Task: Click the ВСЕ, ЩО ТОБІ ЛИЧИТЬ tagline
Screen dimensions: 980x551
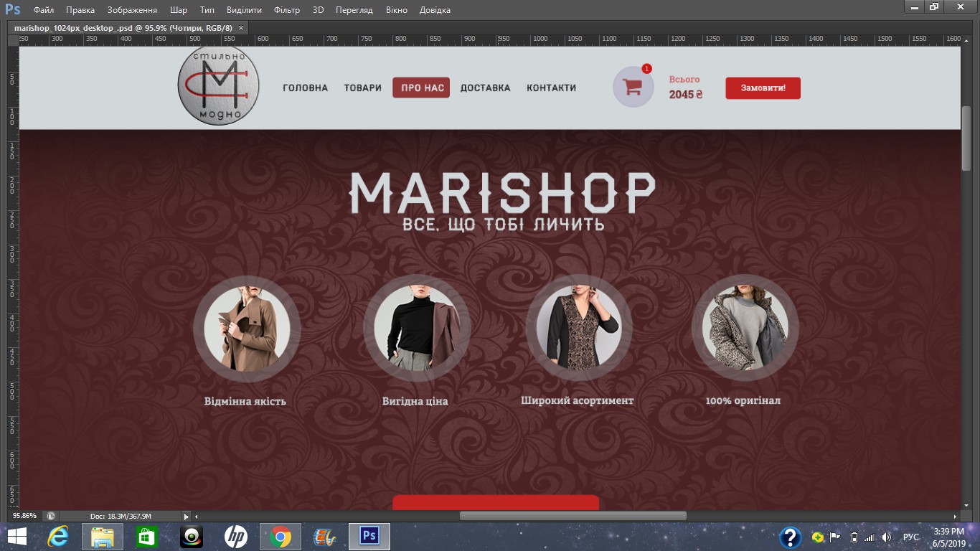Action: [x=504, y=225]
